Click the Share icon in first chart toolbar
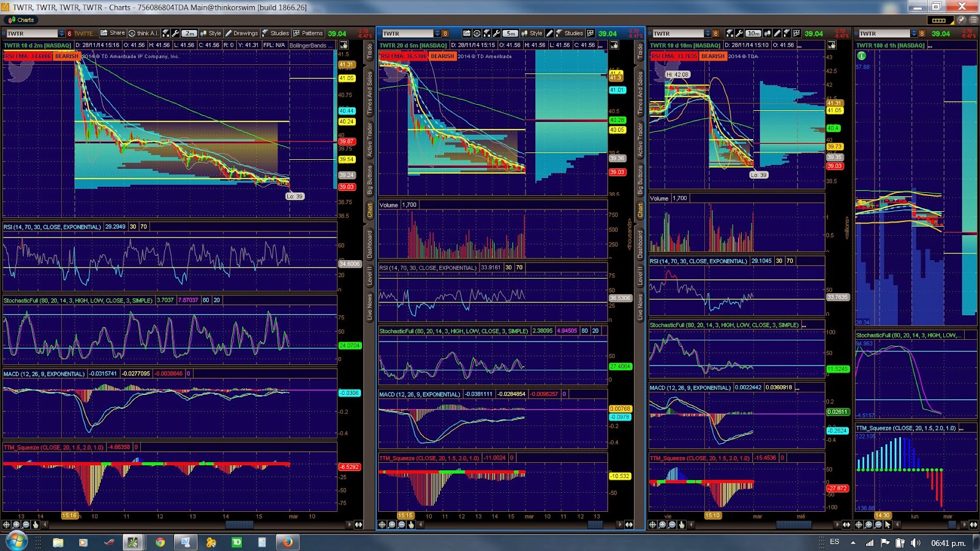980x551 pixels. click(113, 33)
